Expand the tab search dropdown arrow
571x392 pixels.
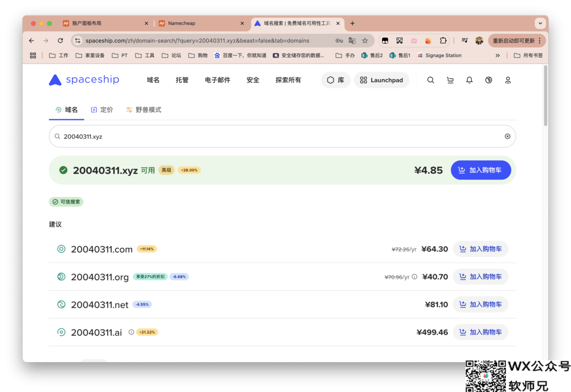[x=540, y=23]
